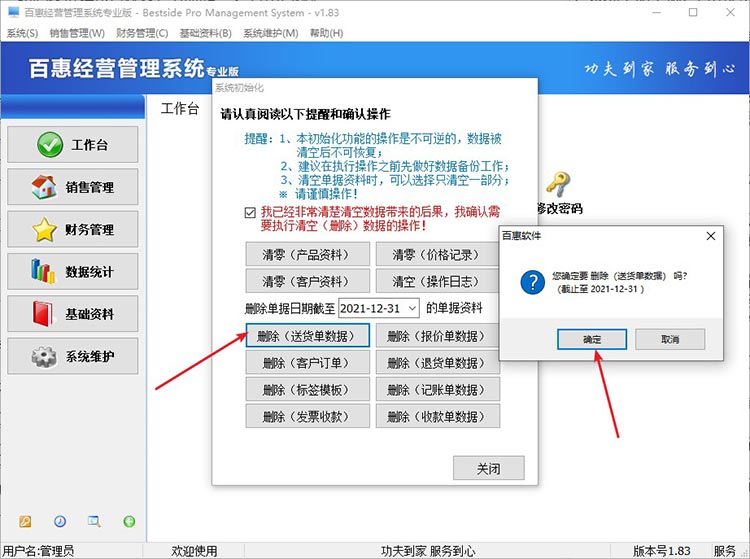Open the 销售管理(W) menu

tap(77, 33)
